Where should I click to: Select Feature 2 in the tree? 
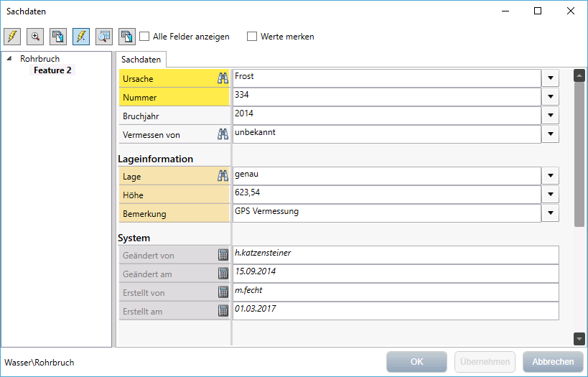click(52, 70)
